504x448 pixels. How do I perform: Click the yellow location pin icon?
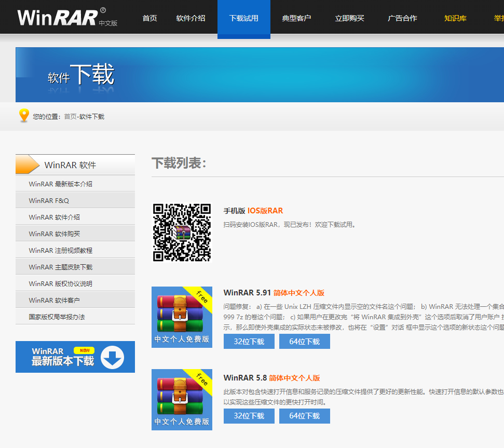[24, 116]
